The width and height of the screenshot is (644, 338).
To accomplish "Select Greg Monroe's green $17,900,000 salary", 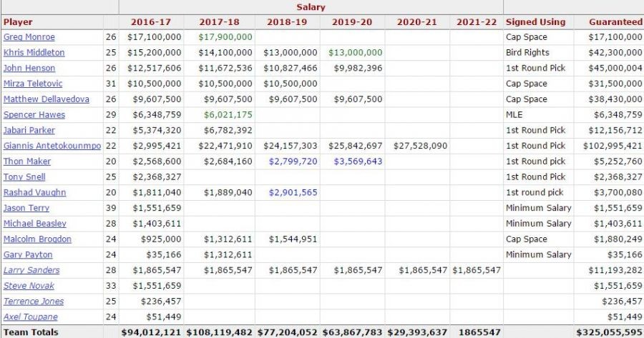I will [225, 37].
